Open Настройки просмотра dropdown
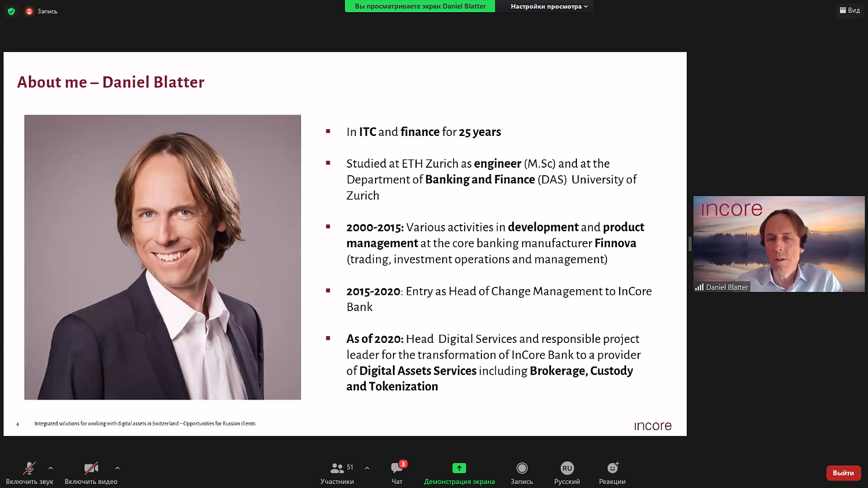Screen dimensions: 868x488 549,6
